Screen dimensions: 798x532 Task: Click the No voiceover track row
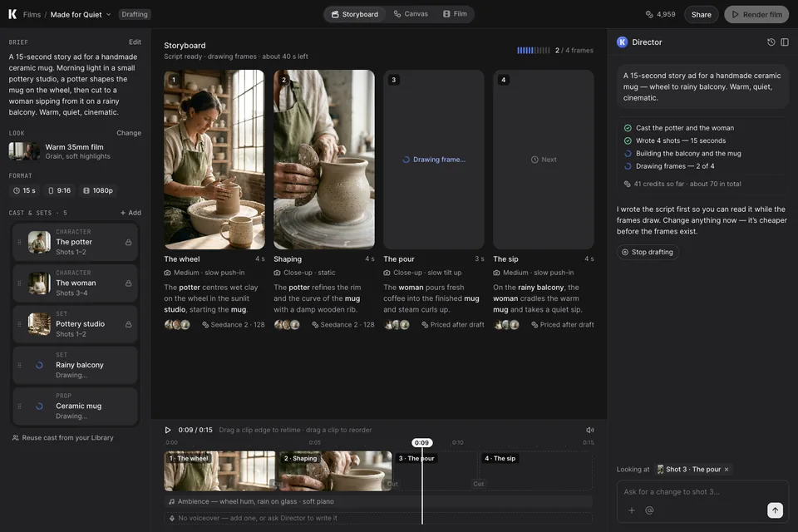click(x=378, y=518)
